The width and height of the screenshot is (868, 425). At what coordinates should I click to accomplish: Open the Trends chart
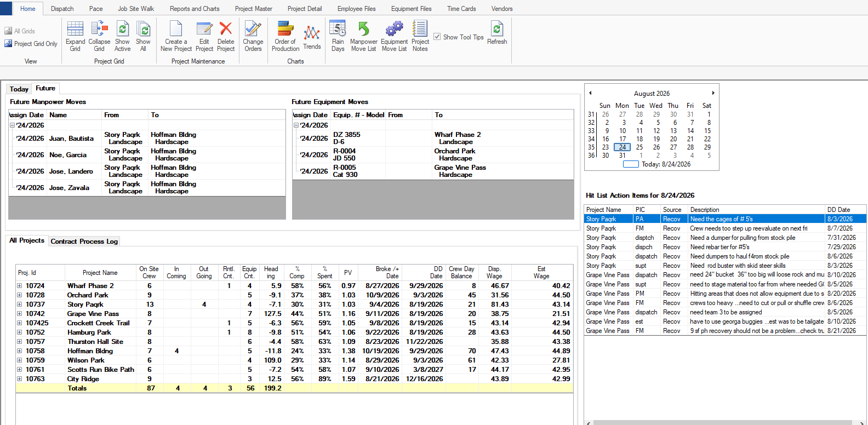click(312, 37)
